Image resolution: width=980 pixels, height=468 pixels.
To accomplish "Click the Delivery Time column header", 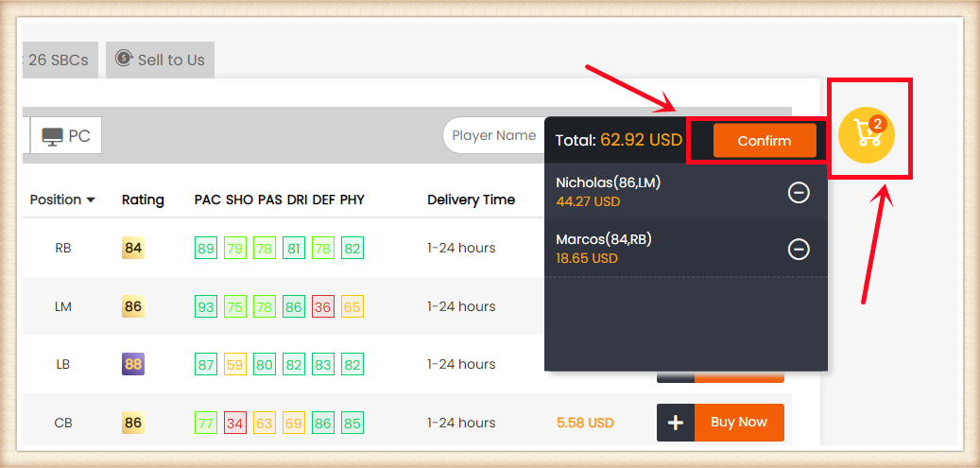I will pos(471,199).
